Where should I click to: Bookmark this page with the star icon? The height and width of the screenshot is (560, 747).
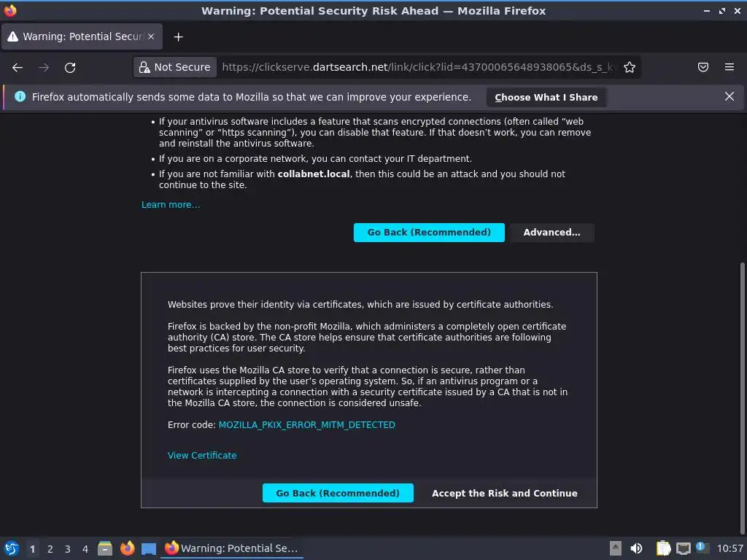coord(630,67)
